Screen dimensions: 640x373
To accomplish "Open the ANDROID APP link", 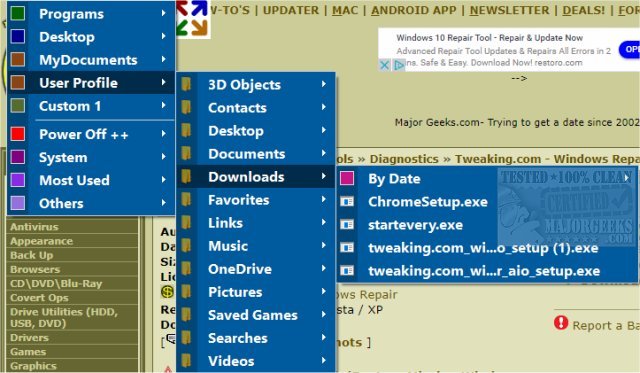I will coord(413,10).
